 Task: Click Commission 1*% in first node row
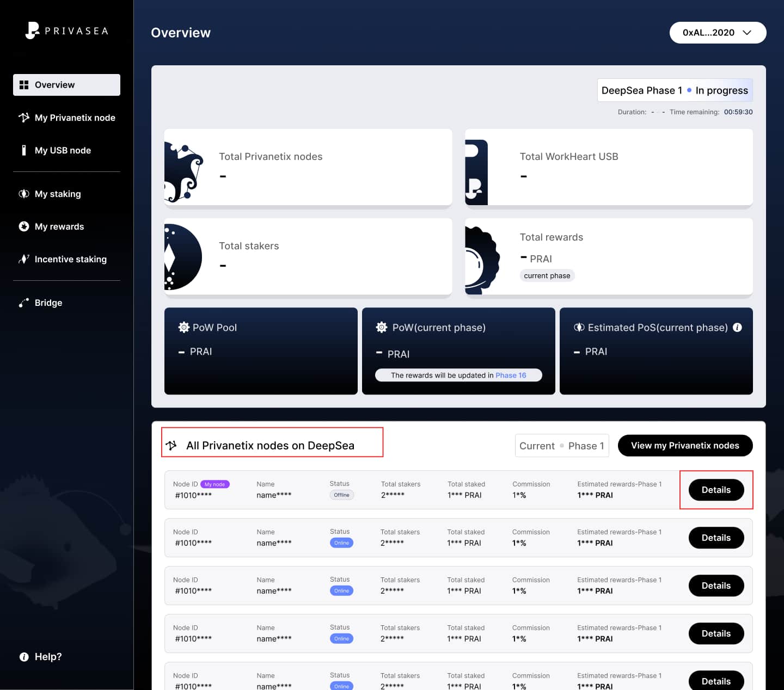(x=519, y=495)
